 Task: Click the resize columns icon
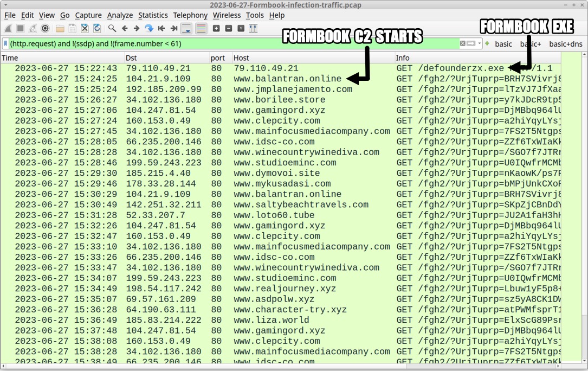click(x=254, y=28)
